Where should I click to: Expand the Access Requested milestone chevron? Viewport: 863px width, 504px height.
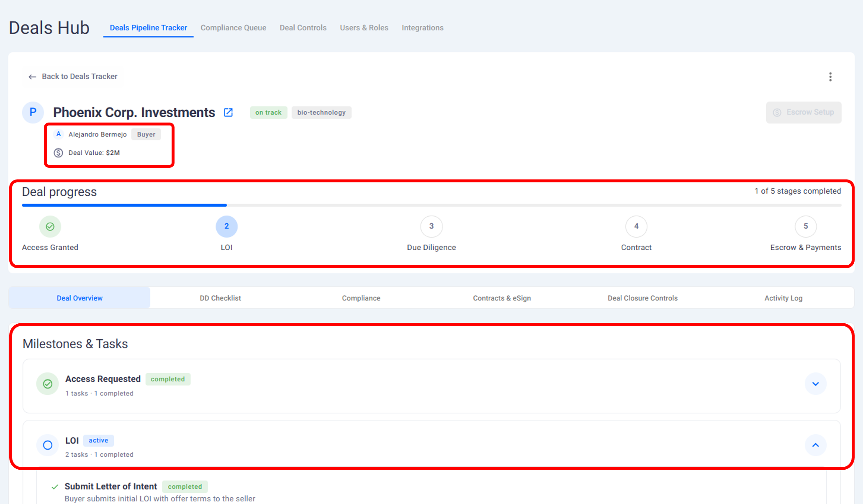point(815,384)
